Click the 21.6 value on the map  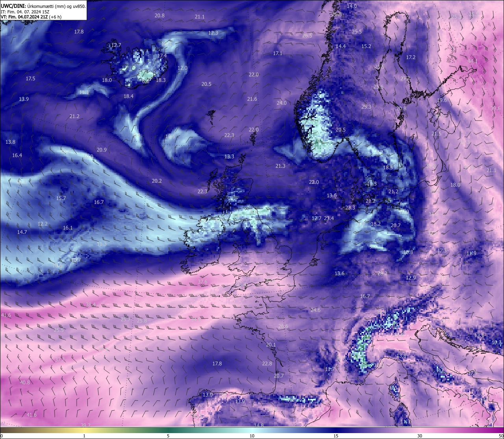tap(252, 99)
